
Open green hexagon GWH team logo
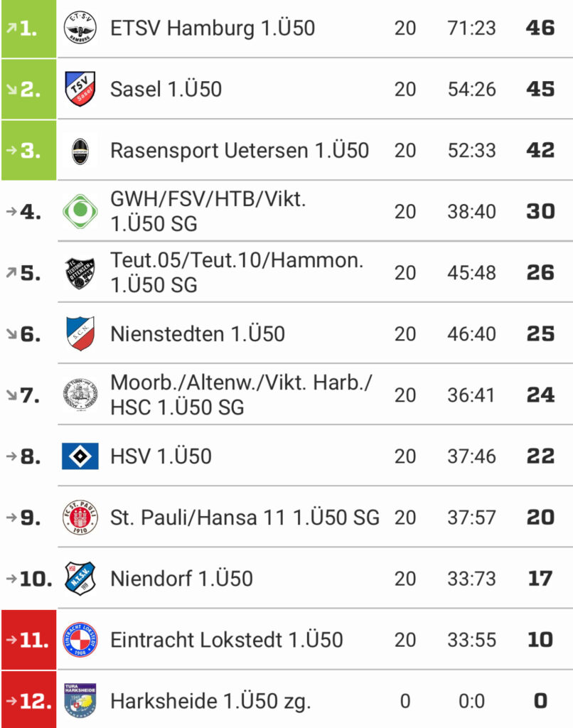click(x=80, y=211)
